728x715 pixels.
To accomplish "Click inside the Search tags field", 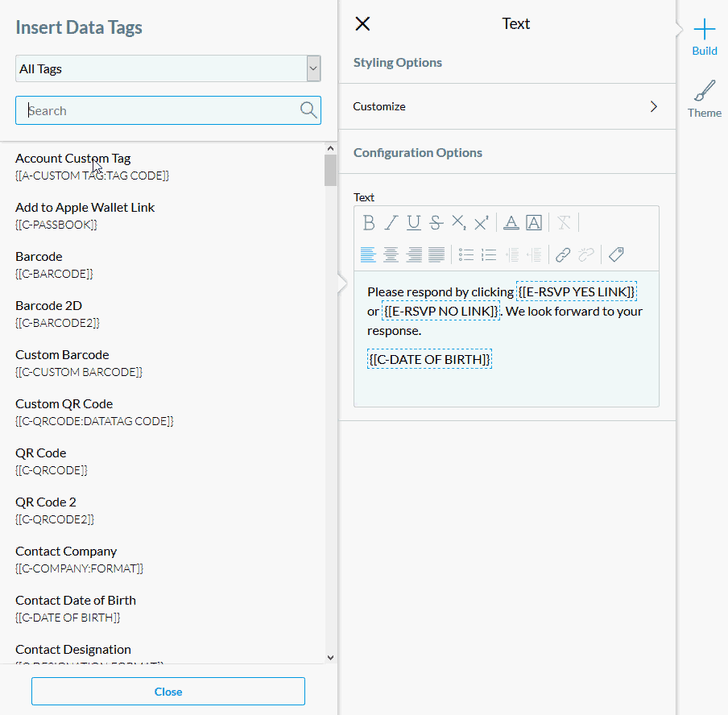I will coord(161,110).
